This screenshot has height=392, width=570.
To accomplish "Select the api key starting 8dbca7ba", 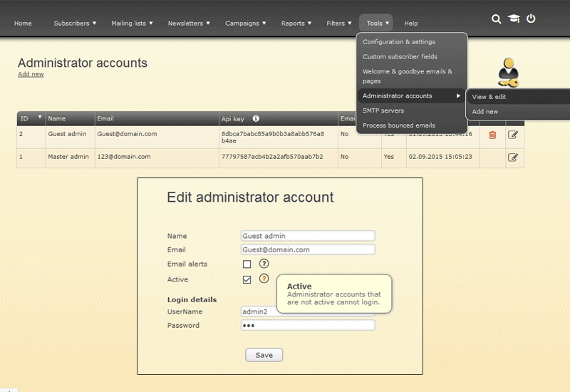I will 273,137.
